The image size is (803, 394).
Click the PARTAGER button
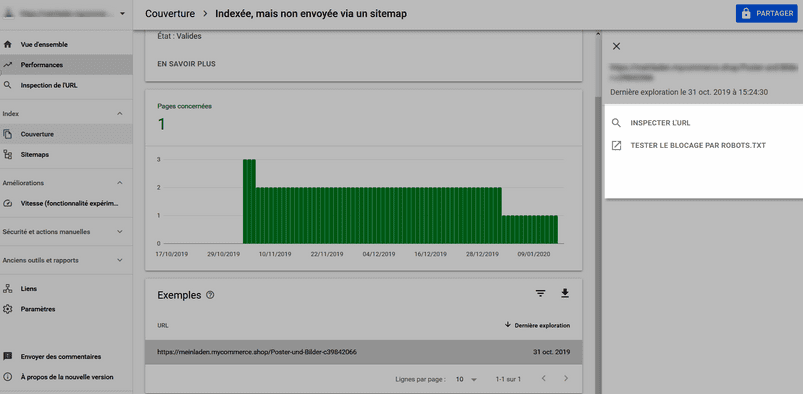click(x=767, y=14)
